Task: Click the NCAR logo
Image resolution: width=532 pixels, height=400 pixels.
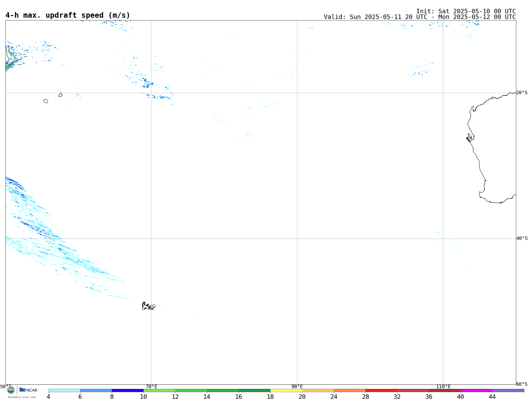Action: tap(28, 390)
